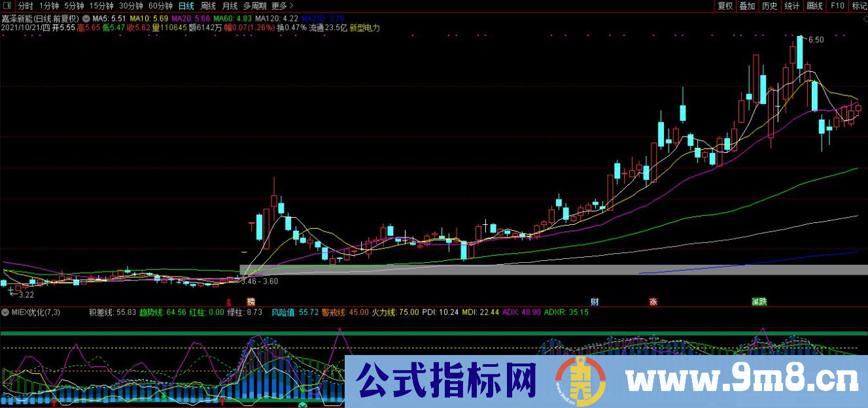Click the ADX: 48.90 value

521,313
